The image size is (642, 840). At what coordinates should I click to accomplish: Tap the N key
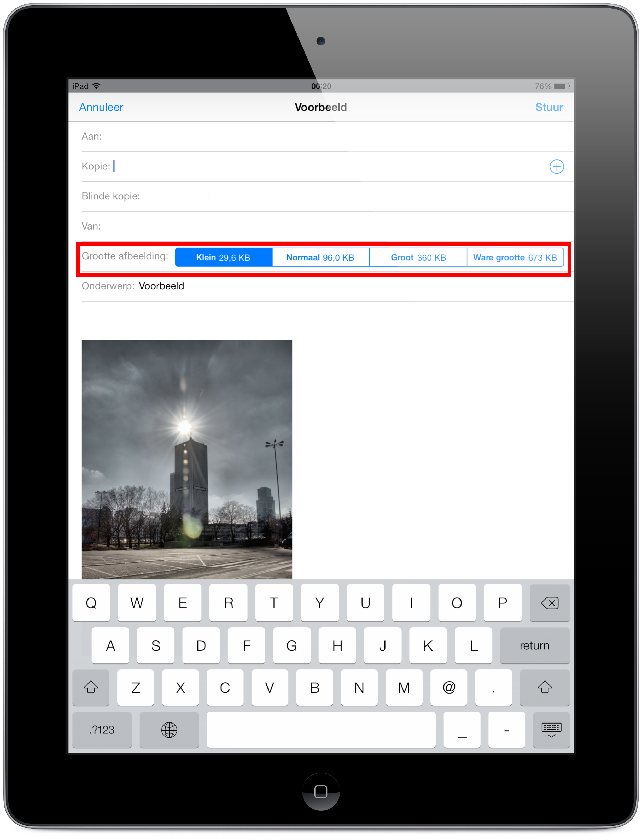(359, 687)
